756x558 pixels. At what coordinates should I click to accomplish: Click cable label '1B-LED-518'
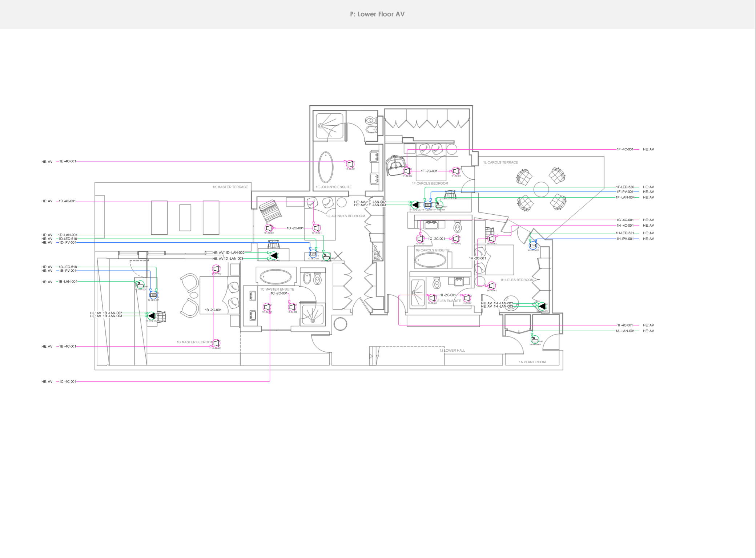point(68,267)
